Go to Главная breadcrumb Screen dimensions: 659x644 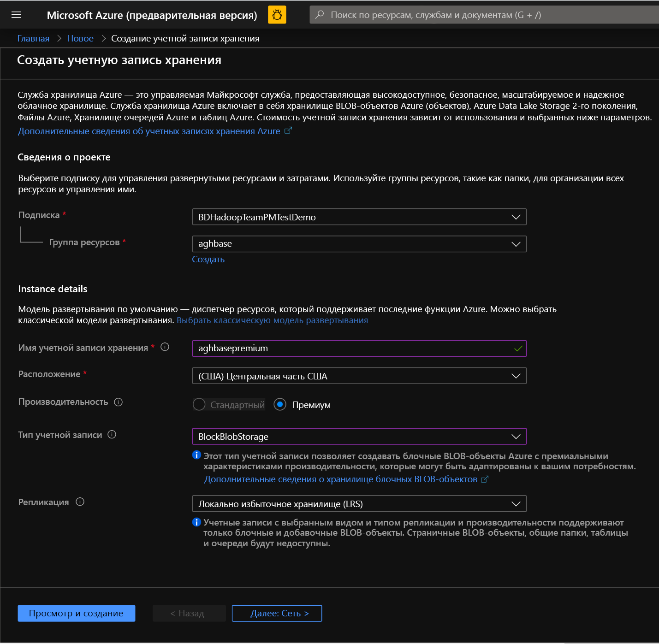(x=33, y=39)
